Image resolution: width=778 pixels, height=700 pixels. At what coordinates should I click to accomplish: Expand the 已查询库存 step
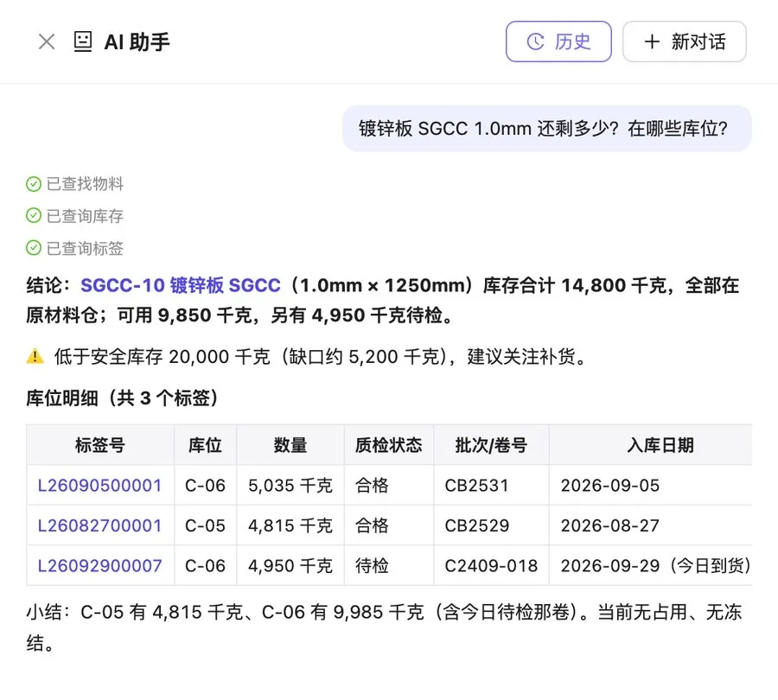pyautogui.click(x=74, y=216)
